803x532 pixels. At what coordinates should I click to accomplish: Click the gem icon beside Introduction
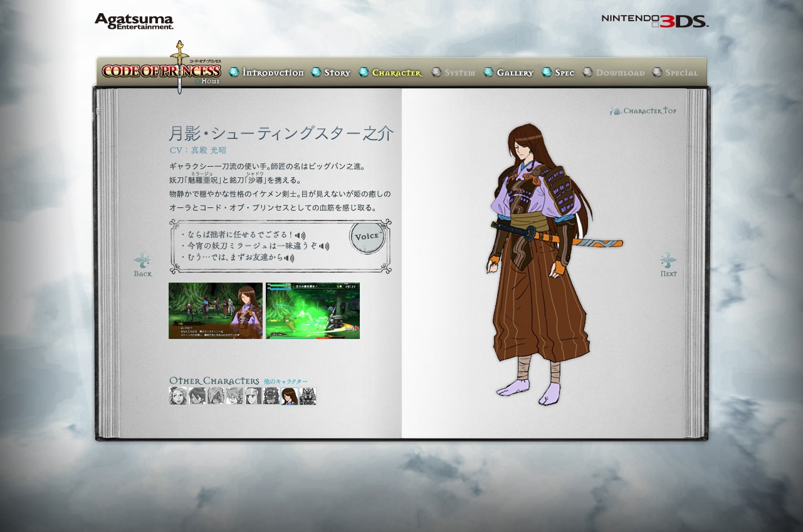234,72
